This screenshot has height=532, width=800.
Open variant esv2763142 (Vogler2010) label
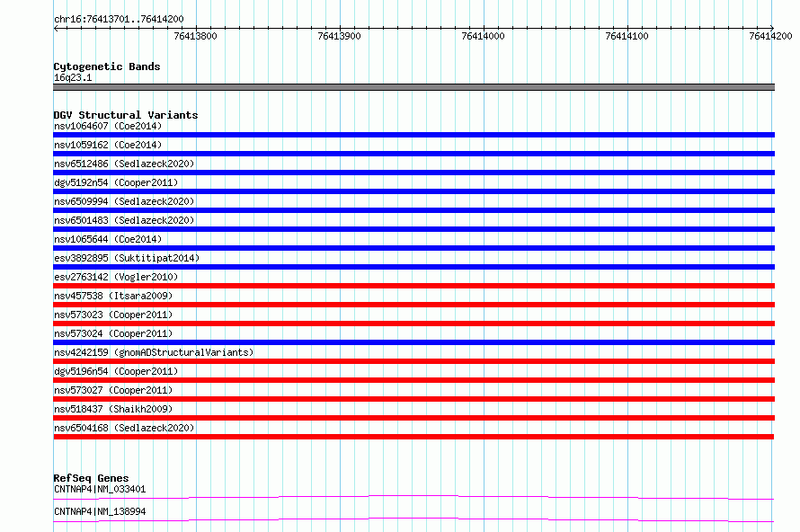(x=116, y=277)
